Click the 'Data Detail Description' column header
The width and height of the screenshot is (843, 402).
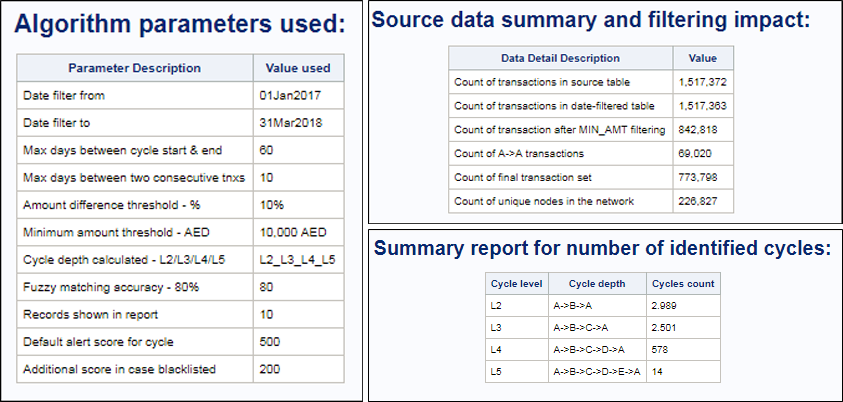click(561, 58)
